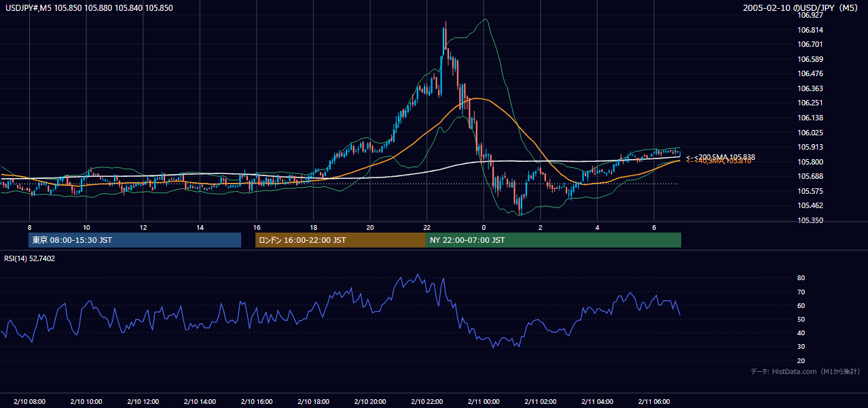Click the 2/10 20:00 date label

370,401
